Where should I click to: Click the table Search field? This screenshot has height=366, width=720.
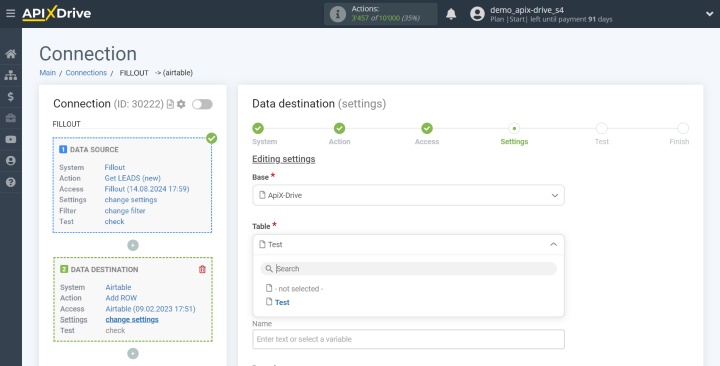pos(408,269)
